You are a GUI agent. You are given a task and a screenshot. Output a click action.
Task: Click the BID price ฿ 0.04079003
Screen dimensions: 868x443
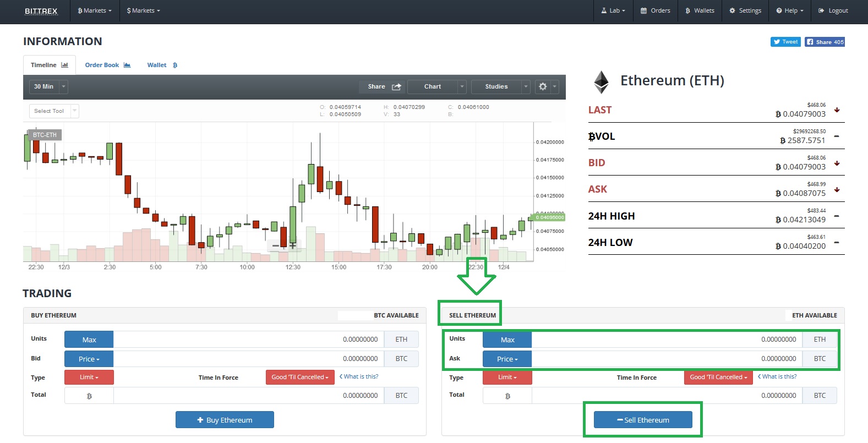[x=800, y=167]
